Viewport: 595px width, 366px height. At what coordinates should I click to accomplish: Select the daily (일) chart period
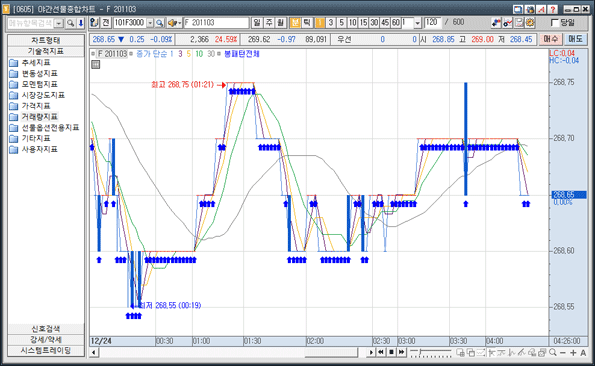click(257, 23)
